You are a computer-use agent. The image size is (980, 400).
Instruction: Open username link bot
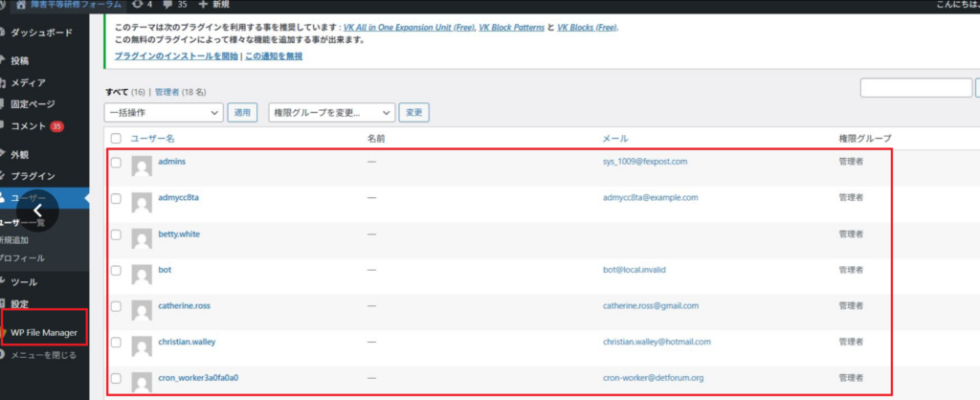[165, 270]
